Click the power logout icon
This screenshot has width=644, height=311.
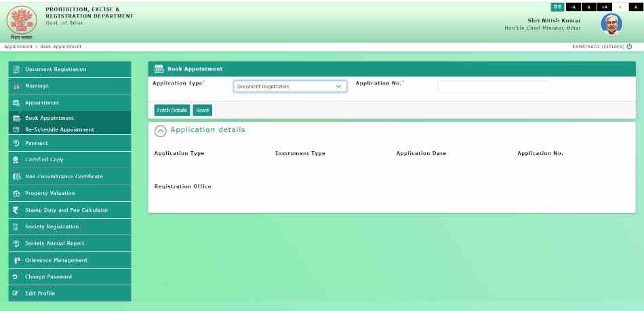tap(629, 46)
